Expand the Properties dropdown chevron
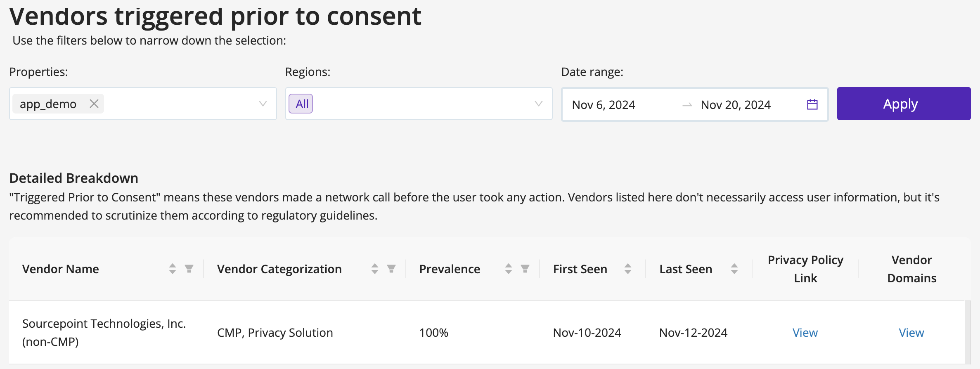This screenshot has width=980, height=369. click(263, 104)
